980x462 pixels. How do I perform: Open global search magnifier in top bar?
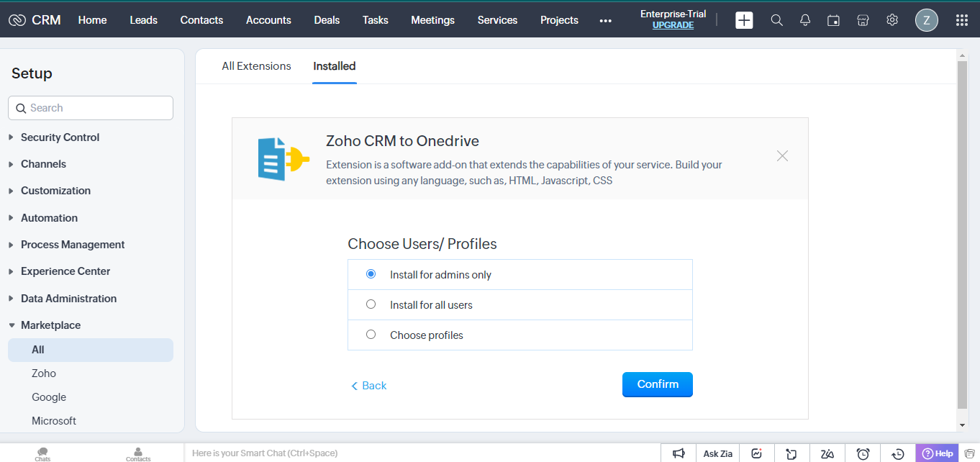776,20
